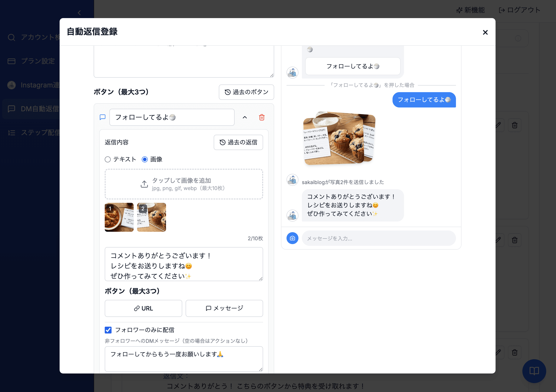Click the logout arrow icon
This screenshot has width=556, height=392.
click(x=502, y=10)
